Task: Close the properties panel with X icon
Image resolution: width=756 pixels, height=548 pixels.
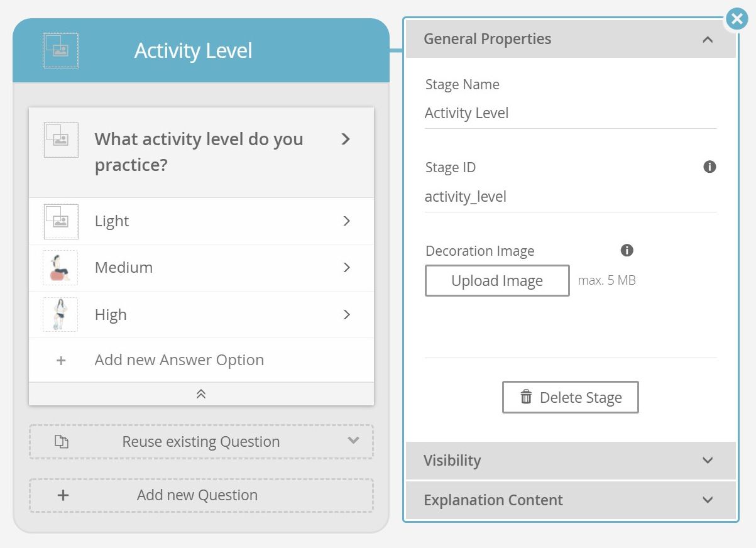Action: click(x=736, y=19)
